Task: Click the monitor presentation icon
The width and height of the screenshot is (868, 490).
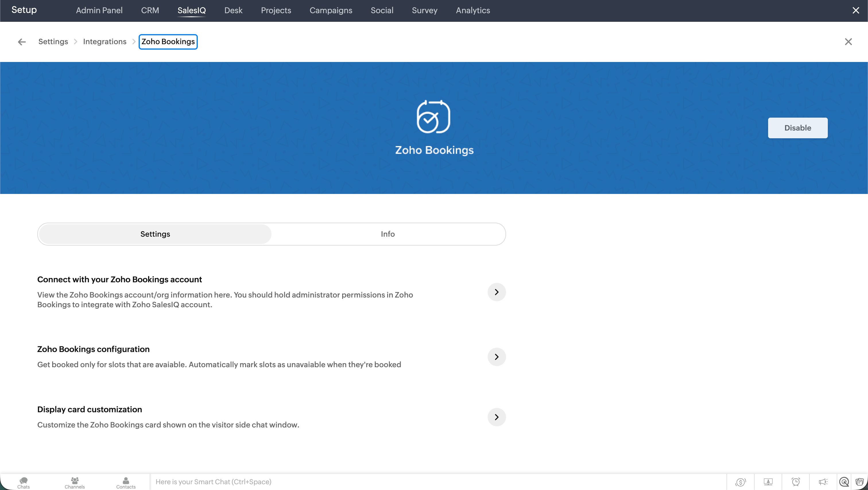Action: coord(768,482)
